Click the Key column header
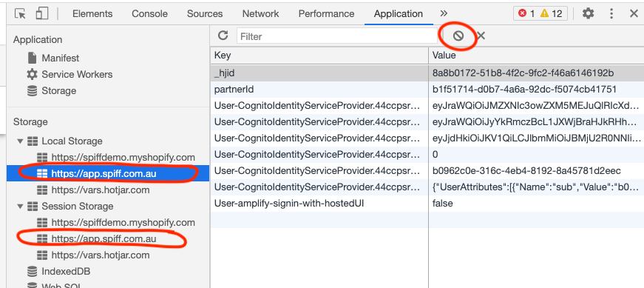 (x=319, y=55)
